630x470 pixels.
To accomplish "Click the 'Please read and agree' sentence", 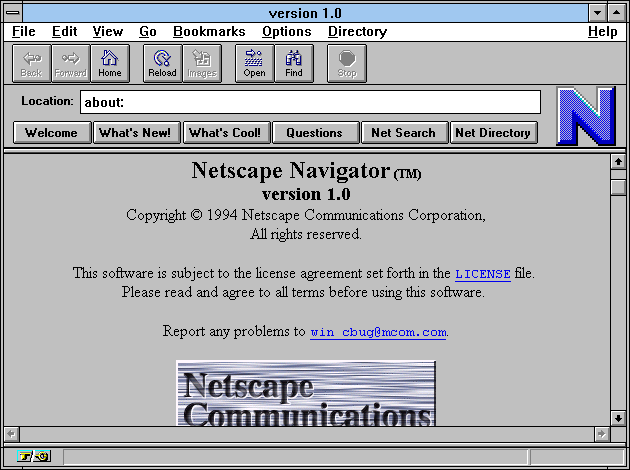I will point(303,292).
